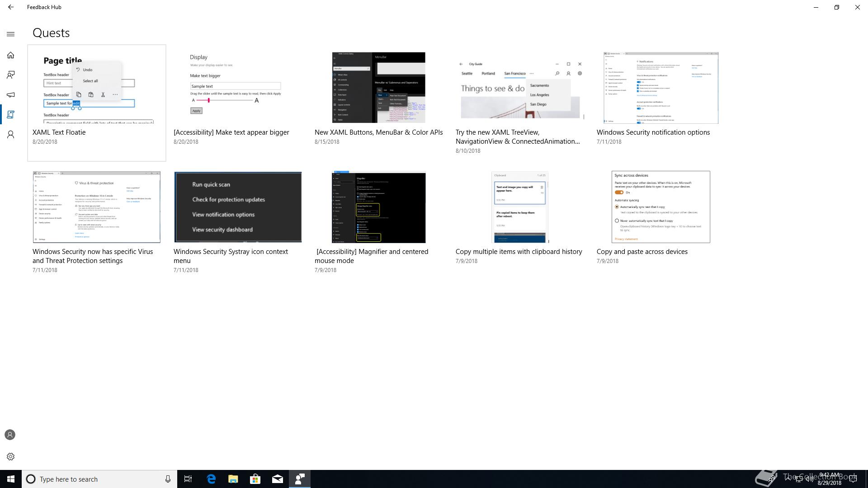Click '[Accessibility] Make text appear bigger' title
868x488 pixels.
tap(231, 132)
